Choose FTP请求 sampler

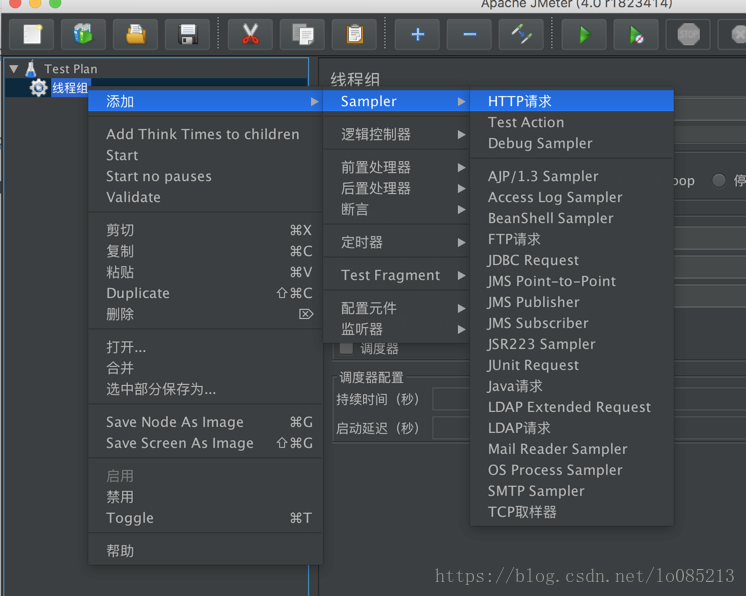point(572,239)
